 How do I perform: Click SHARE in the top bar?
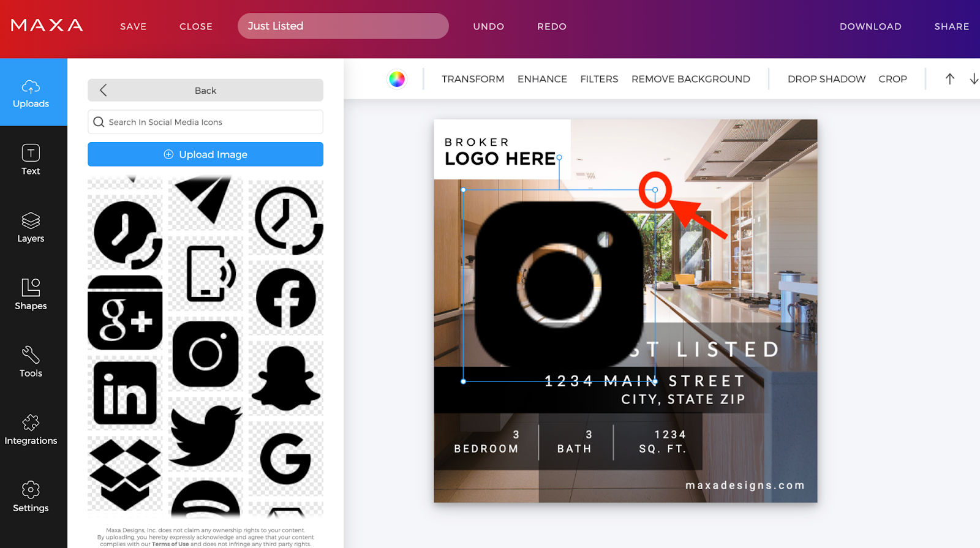952,26
